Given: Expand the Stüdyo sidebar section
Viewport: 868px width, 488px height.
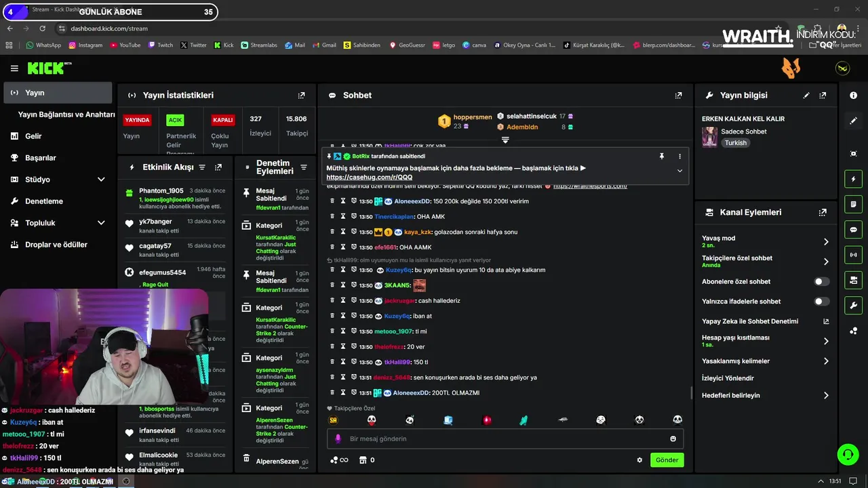Looking at the screenshot, I should tap(101, 180).
